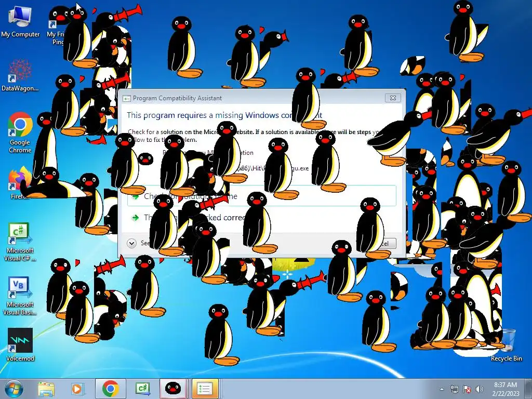Open Windows Explorer from the taskbar
The width and height of the screenshot is (532, 399).
tap(46, 389)
